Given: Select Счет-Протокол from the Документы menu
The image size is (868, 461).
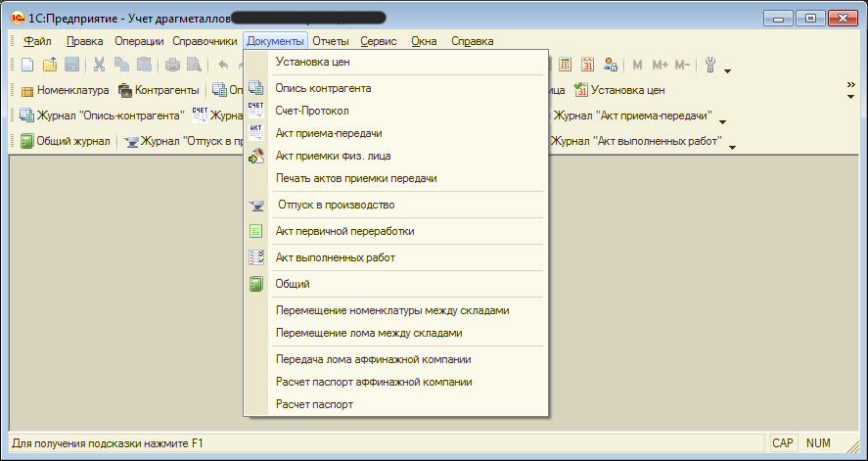Looking at the screenshot, I should coord(312,111).
